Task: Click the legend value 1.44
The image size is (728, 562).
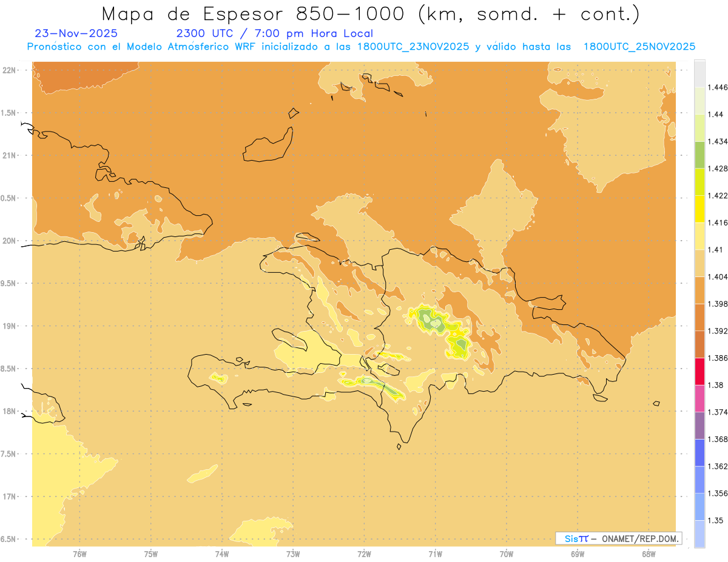Action: tap(716, 114)
